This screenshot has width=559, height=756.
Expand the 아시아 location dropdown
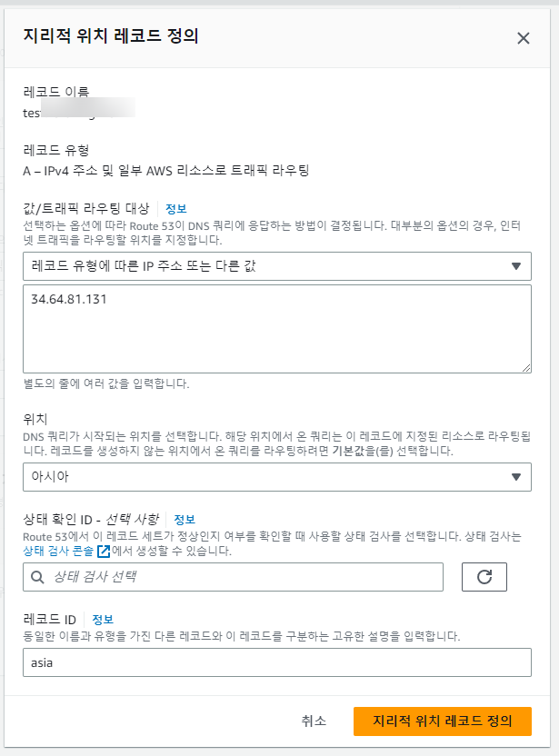point(276,476)
